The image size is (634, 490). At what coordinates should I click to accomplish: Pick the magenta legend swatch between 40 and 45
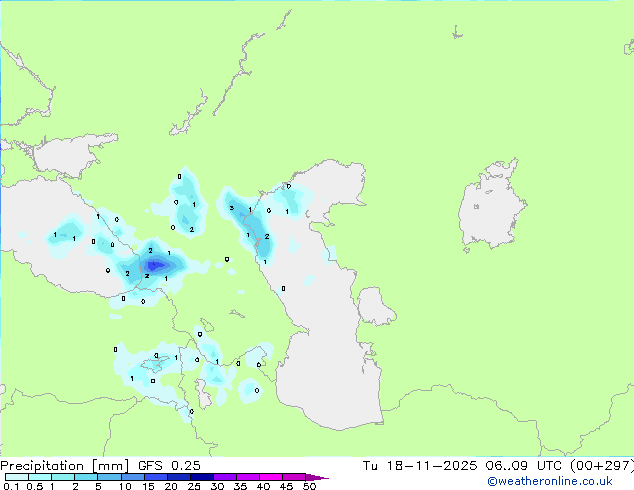click(x=271, y=477)
